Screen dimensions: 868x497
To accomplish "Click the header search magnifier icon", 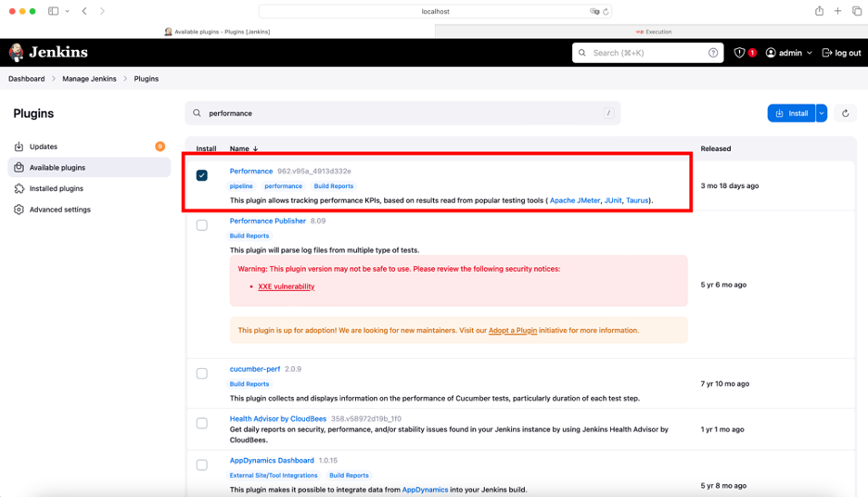I will coord(581,53).
